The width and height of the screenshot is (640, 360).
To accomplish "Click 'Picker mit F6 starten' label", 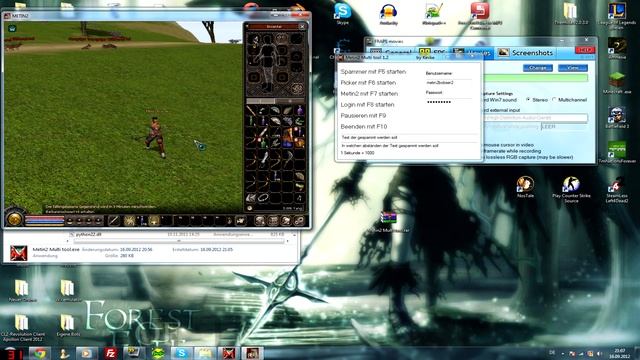I will (368, 83).
